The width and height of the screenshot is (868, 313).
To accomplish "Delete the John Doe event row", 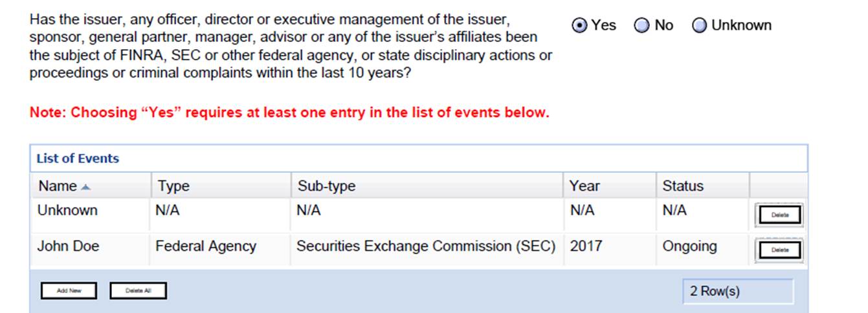I will [779, 250].
